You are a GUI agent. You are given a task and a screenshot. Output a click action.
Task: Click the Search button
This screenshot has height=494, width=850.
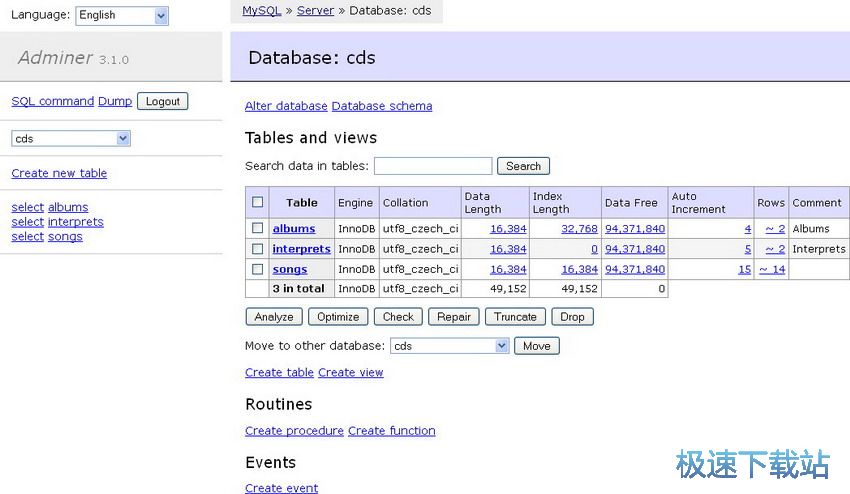click(524, 166)
